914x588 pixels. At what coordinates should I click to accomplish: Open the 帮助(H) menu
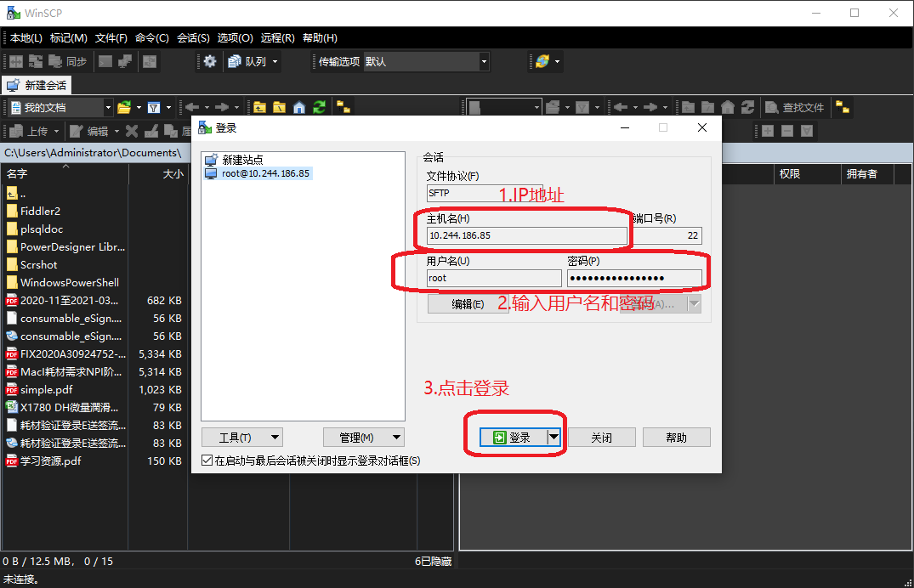click(x=320, y=38)
